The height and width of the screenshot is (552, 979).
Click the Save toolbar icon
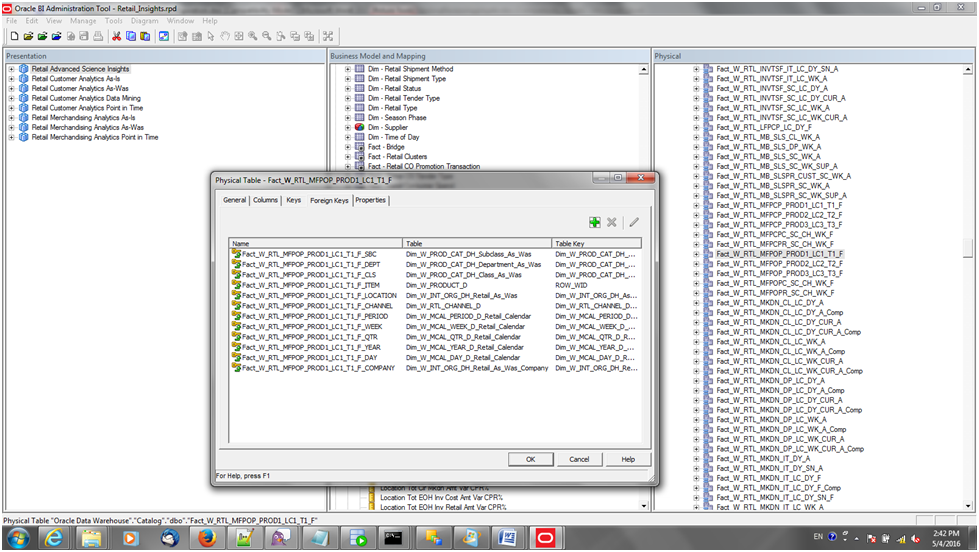point(84,36)
